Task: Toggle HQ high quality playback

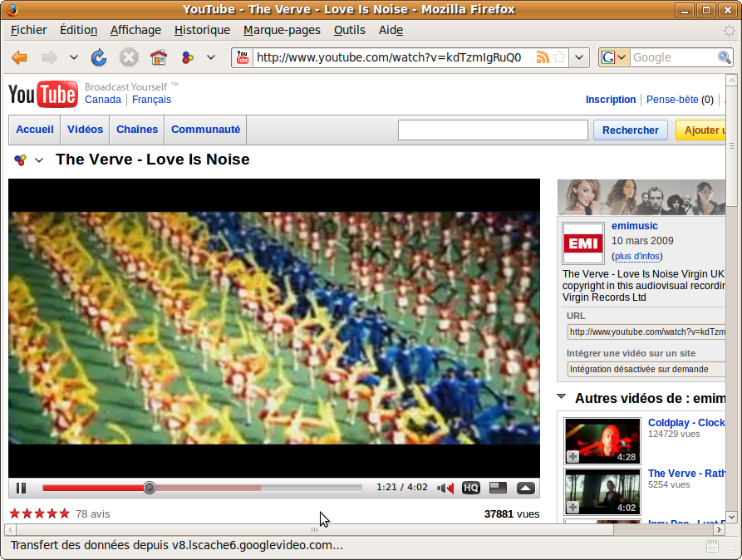Action: click(471, 488)
